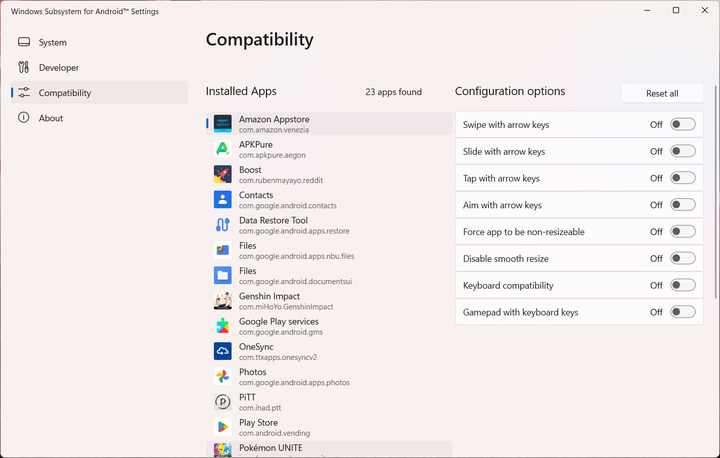This screenshot has width=720, height=458.
Task: Turn on Gamepad with keyboard keys
Action: 682,312
